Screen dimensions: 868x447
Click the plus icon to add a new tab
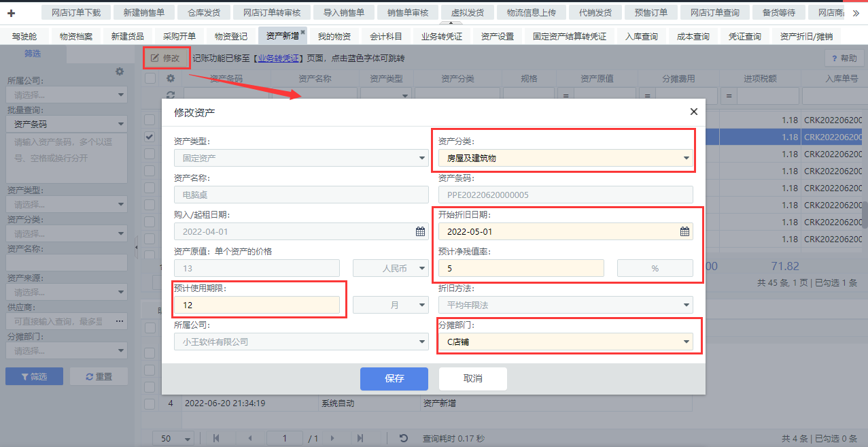click(12, 13)
